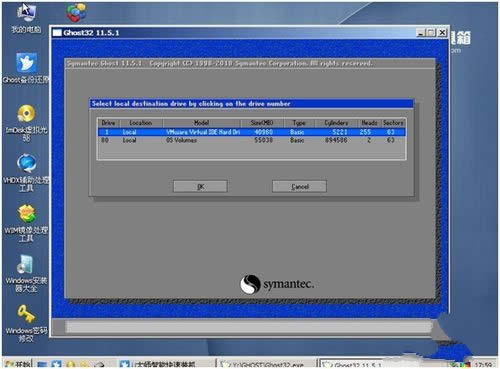
Task: Click the colorful cubes icon on desktop
Action: coord(76,13)
